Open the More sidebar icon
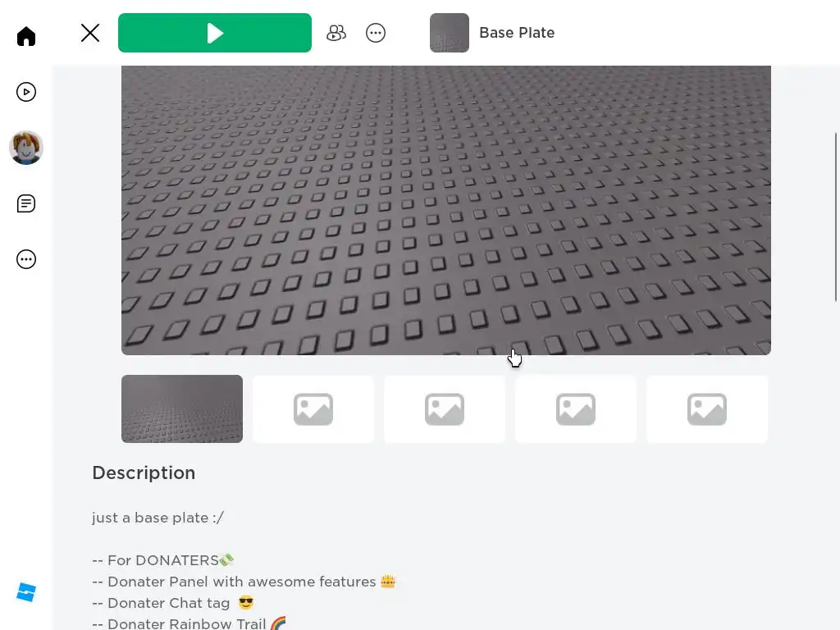Screen dimensions: 840x630 (x=25, y=259)
